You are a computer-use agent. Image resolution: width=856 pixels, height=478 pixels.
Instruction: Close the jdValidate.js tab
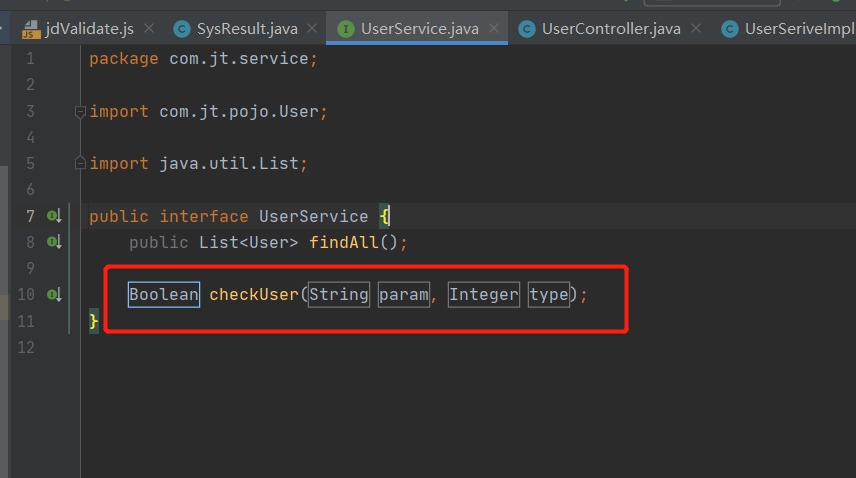coord(149,28)
